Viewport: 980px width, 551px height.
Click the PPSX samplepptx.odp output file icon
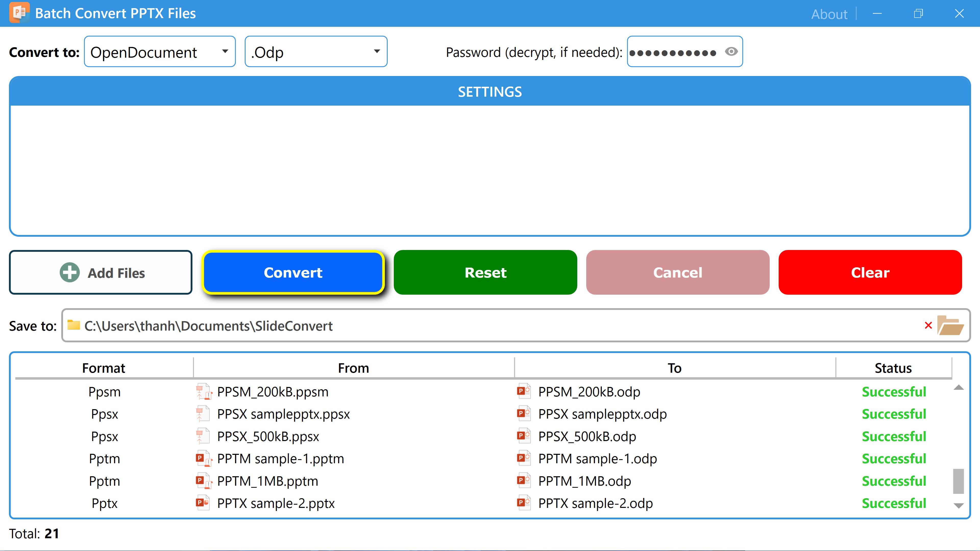point(524,413)
